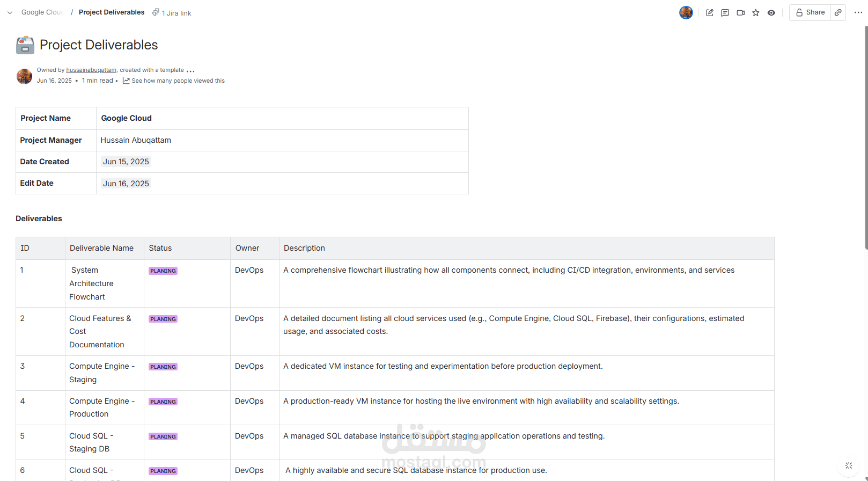Click PLANING status for Compute Engine - Production
The width and height of the screenshot is (868, 481).
click(x=163, y=402)
